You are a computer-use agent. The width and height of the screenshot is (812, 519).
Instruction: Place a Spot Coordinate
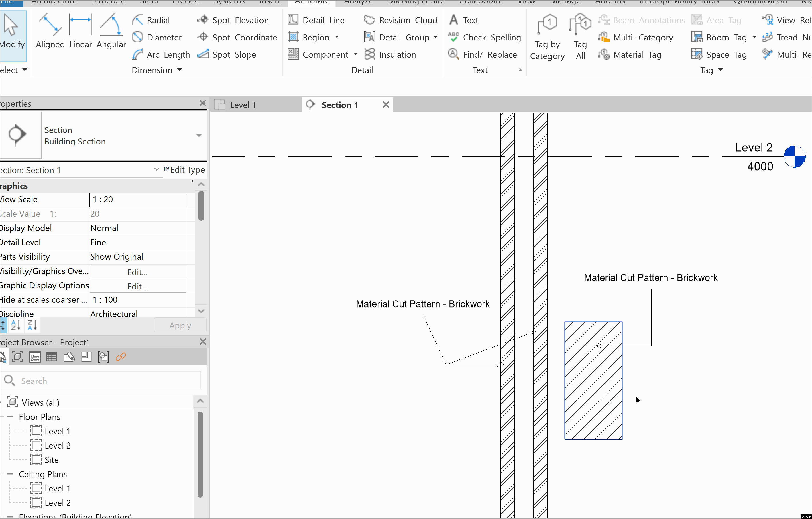tap(237, 37)
